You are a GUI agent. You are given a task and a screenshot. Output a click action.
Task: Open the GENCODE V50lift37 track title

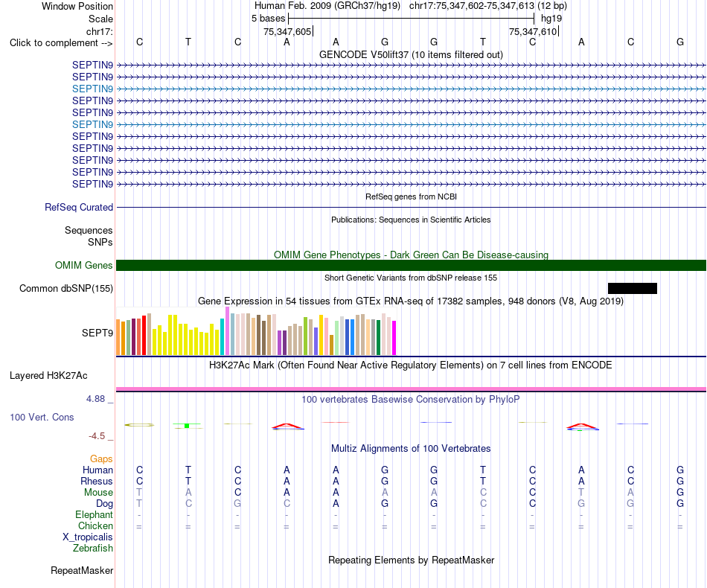411,54
